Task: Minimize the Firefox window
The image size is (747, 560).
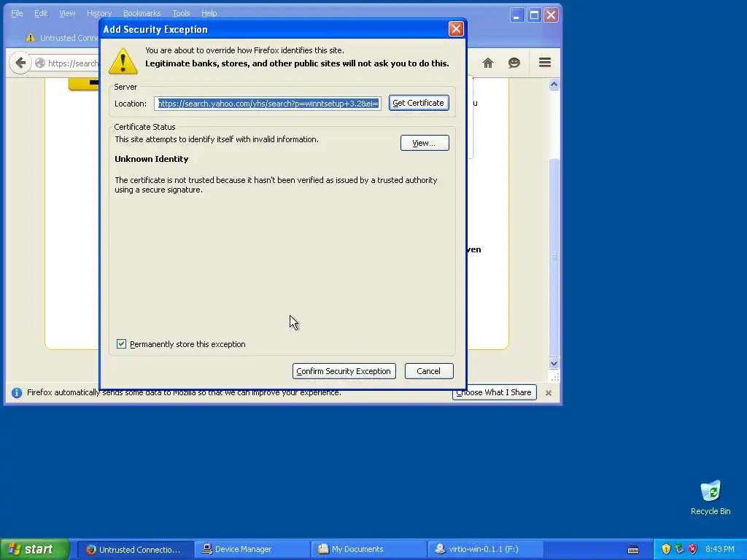Action: [x=517, y=15]
